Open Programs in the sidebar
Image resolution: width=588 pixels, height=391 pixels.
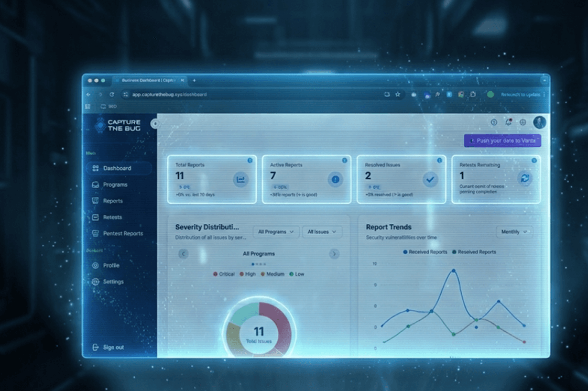tap(110, 185)
